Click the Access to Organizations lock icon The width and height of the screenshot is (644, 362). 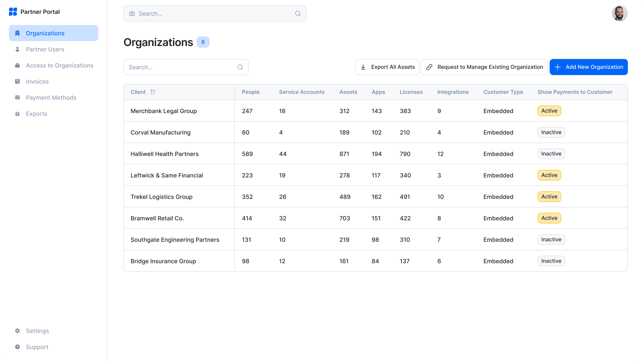(x=17, y=65)
